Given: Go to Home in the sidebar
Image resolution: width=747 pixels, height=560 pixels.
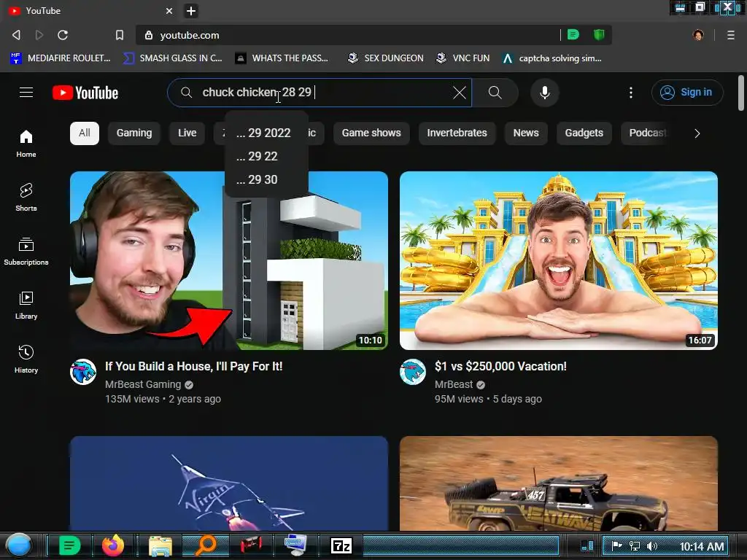Looking at the screenshot, I should 26,144.
